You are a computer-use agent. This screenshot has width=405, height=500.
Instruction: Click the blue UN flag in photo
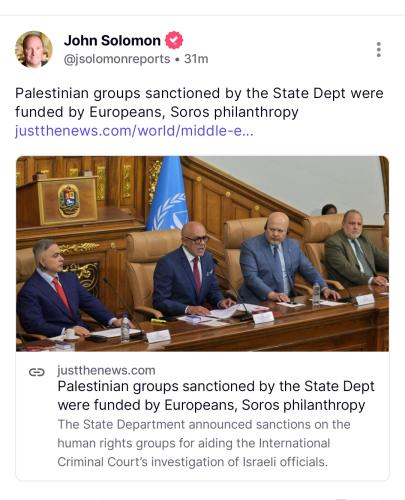click(167, 195)
